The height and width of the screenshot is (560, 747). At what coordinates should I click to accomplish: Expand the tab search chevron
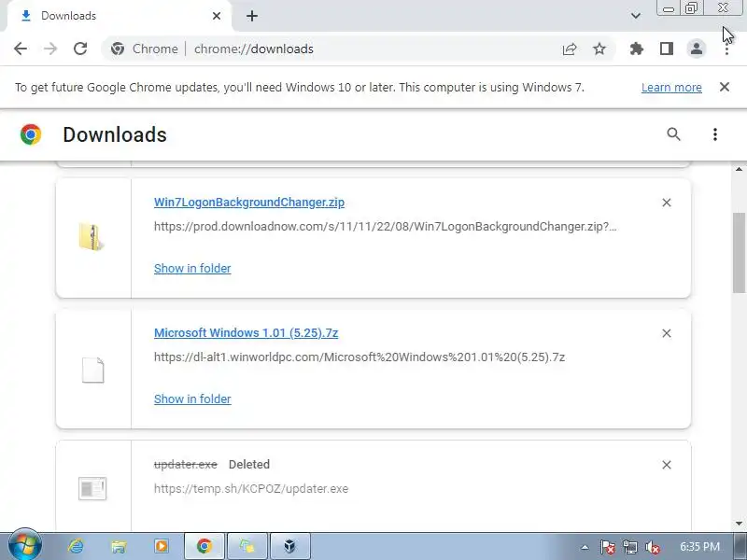(x=636, y=16)
